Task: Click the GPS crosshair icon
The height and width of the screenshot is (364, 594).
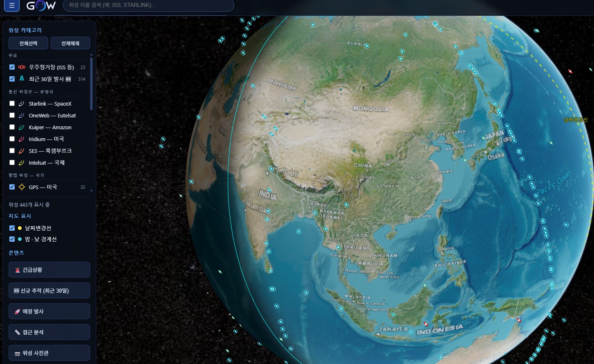Action: coord(22,187)
